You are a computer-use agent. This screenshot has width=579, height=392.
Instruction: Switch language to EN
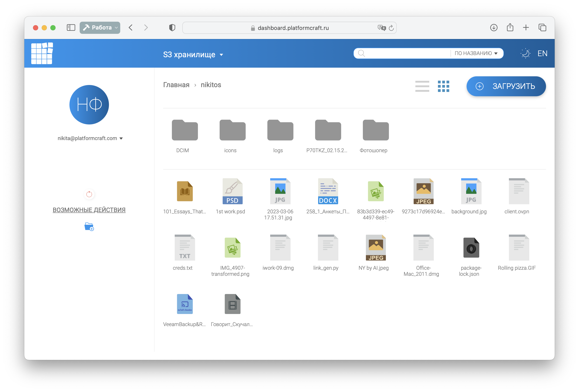[542, 54]
